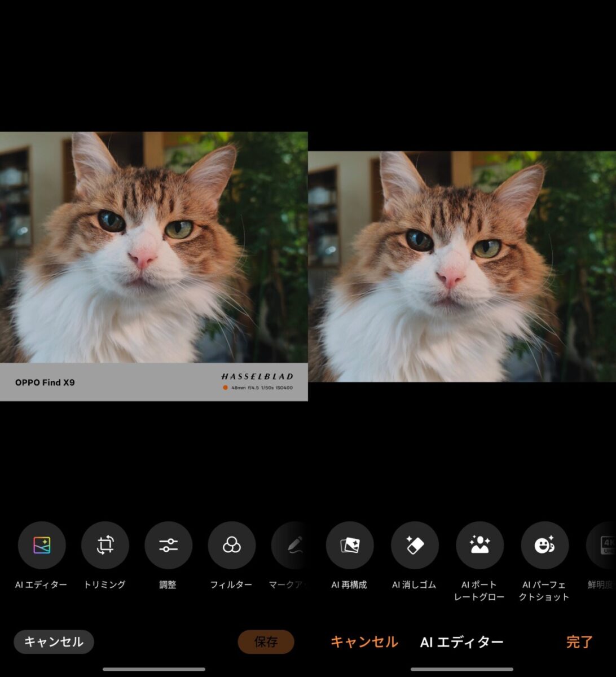Image resolution: width=616 pixels, height=677 pixels.
Task: Choose the フィルター three-circles icon
Action: tap(231, 546)
